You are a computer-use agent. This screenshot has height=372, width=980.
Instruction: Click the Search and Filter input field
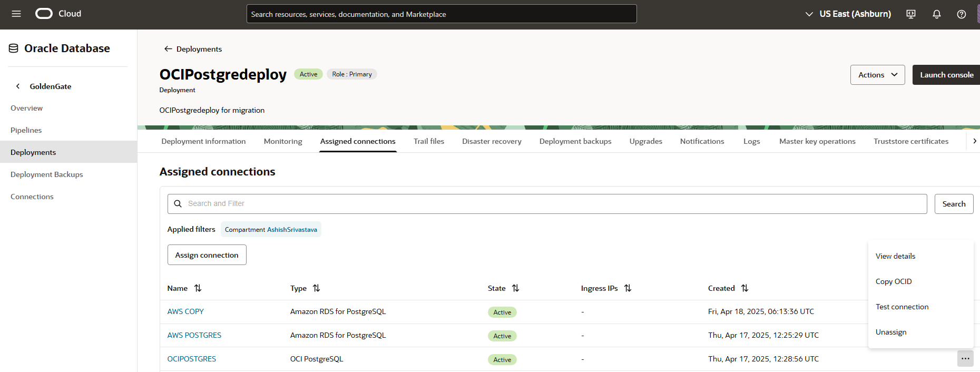tap(547, 204)
